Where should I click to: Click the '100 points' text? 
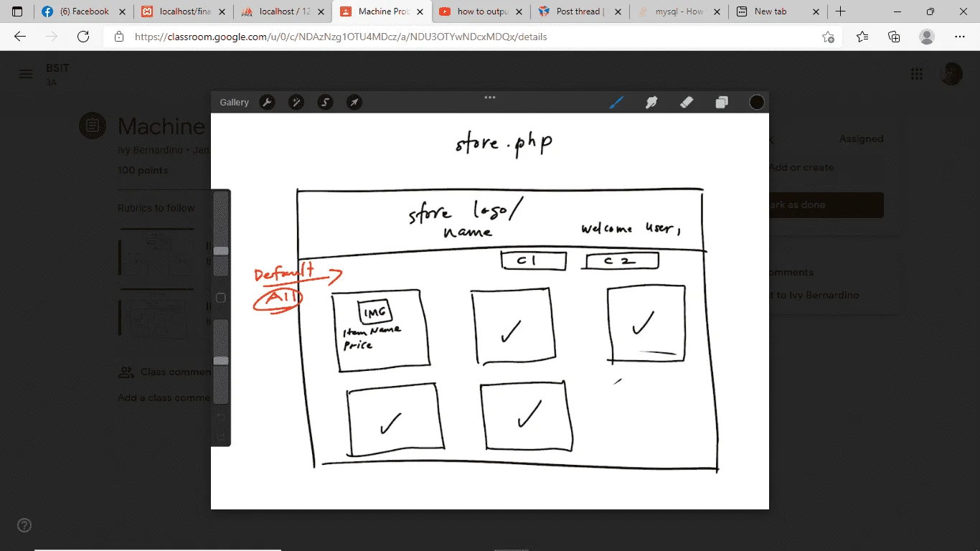point(143,171)
